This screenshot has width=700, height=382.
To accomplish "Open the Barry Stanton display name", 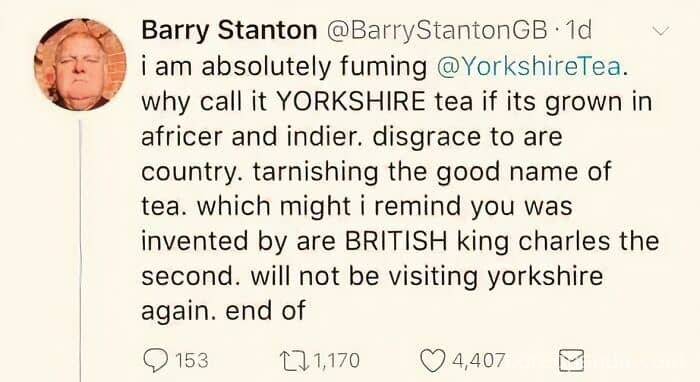I will (229, 30).
